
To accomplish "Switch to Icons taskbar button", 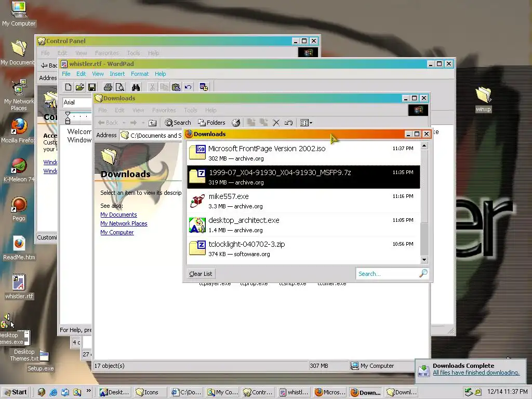I will (x=151, y=392).
